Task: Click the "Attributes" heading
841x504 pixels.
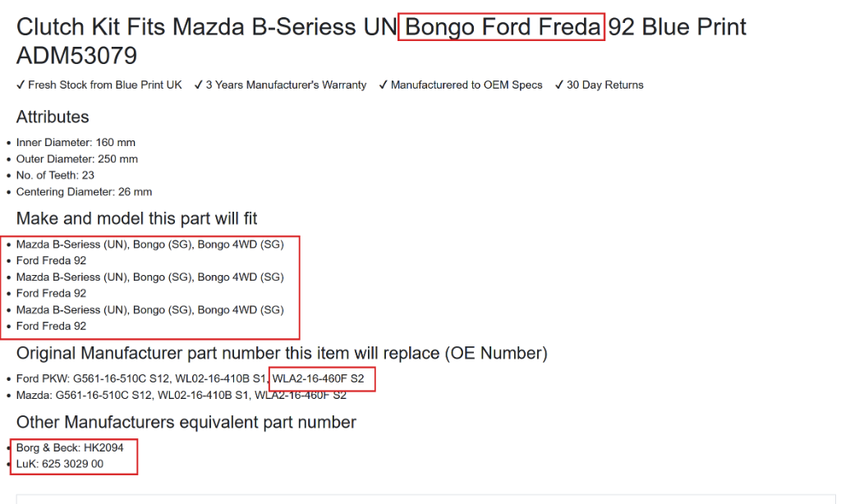Action: [53, 117]
